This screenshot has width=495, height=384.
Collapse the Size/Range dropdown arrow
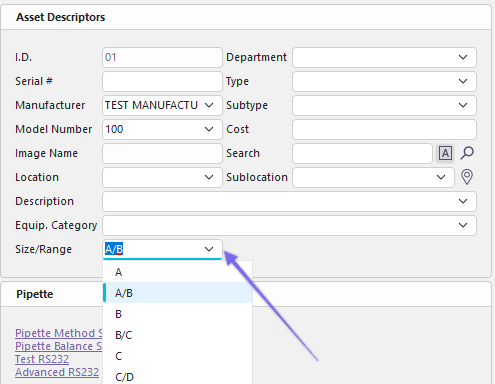[x=209, y=249]
